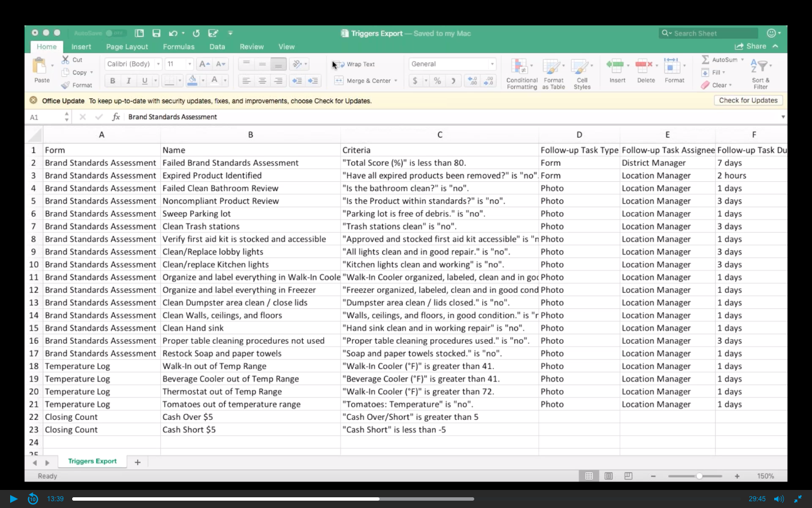Click the fx insert function icon

pyautogui.click(x=116, y=117)
